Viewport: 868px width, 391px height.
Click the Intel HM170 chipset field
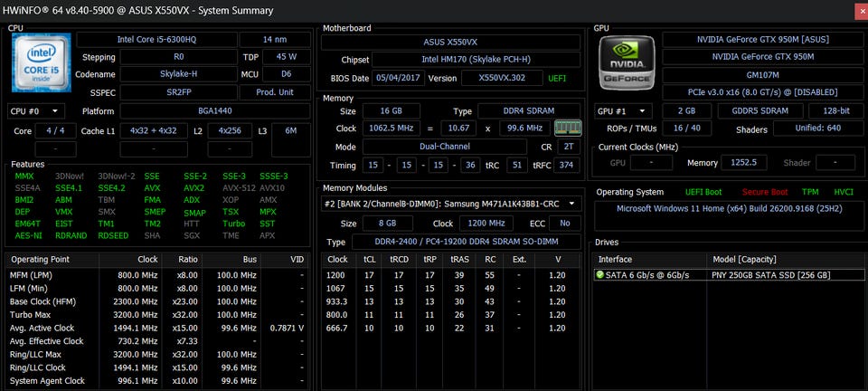click(x=476, y=60)
